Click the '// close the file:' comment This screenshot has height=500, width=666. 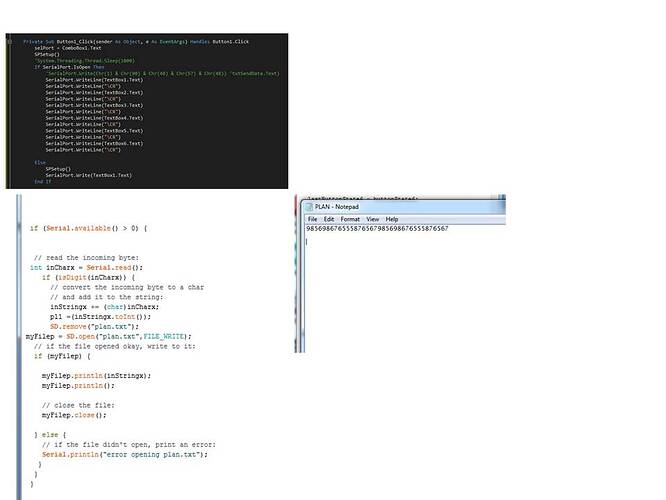[78, 405]
